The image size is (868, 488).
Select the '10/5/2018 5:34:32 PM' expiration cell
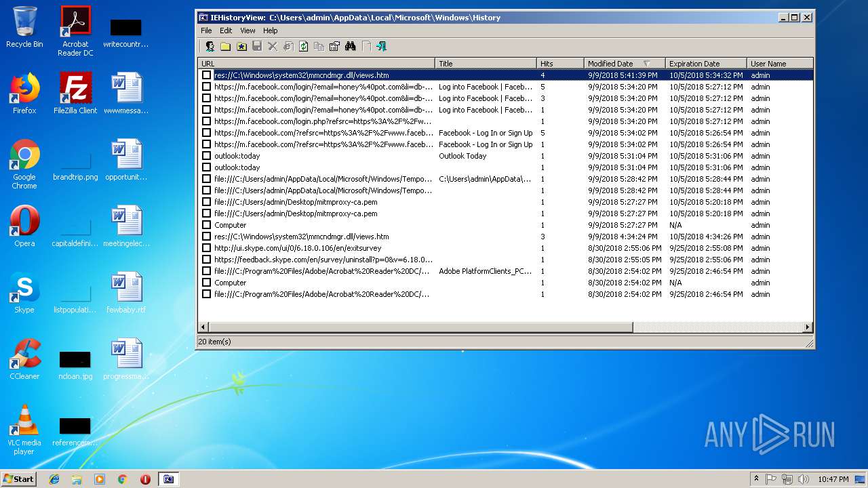706,75
